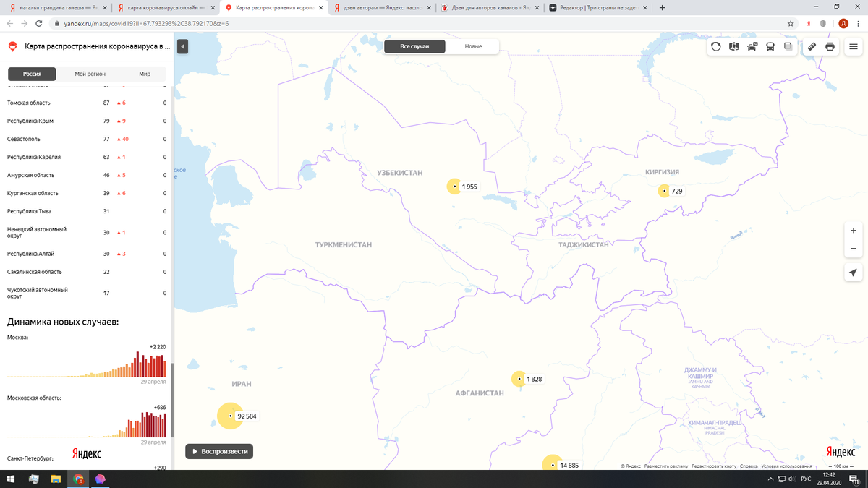This screenshot has height=488, width=868.
Task: Switch to Chrome in the taskbar
Action: [x=77, y=479]
